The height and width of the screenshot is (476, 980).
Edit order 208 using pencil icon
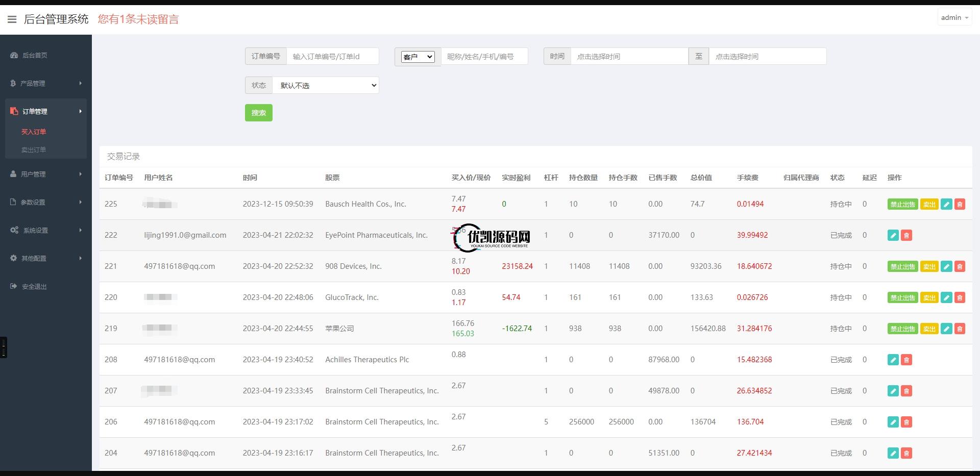[x=893, y=360]
